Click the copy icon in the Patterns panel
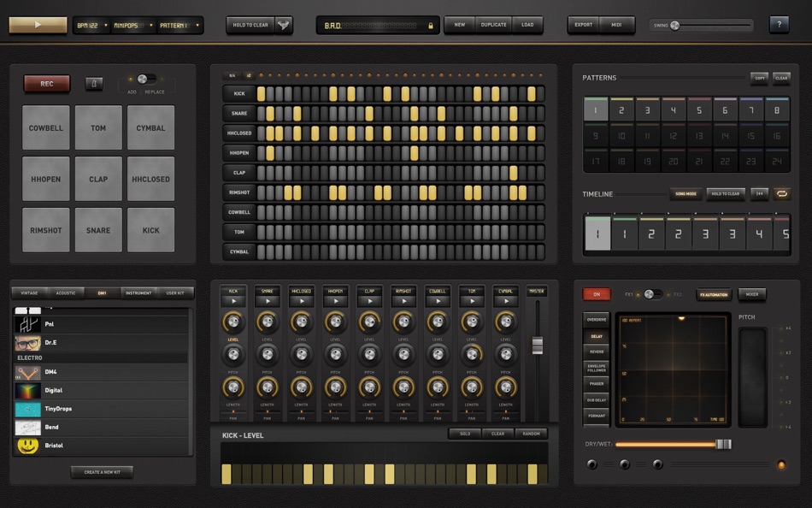812x508 pixels. tap(760, 78)
